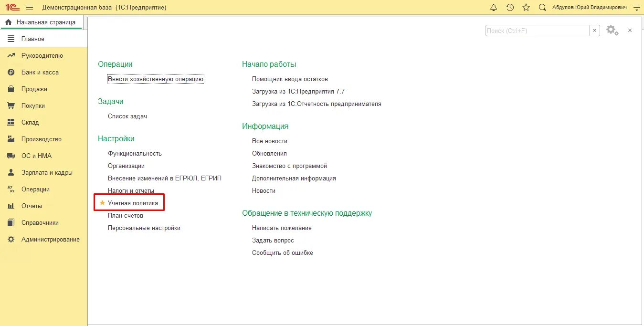Click the Покупки cart icon
644x326 pixels.
[x=11, y=106]
